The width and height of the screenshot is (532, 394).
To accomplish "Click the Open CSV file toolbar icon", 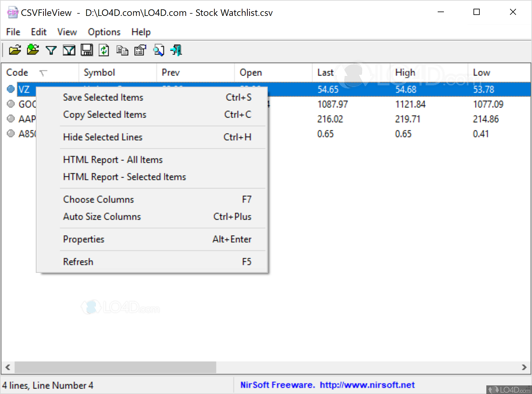I will click(15, 50).
